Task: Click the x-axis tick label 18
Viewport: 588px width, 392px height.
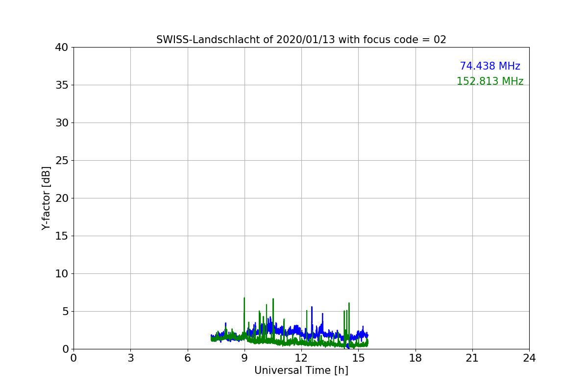Action: [416, 358]
